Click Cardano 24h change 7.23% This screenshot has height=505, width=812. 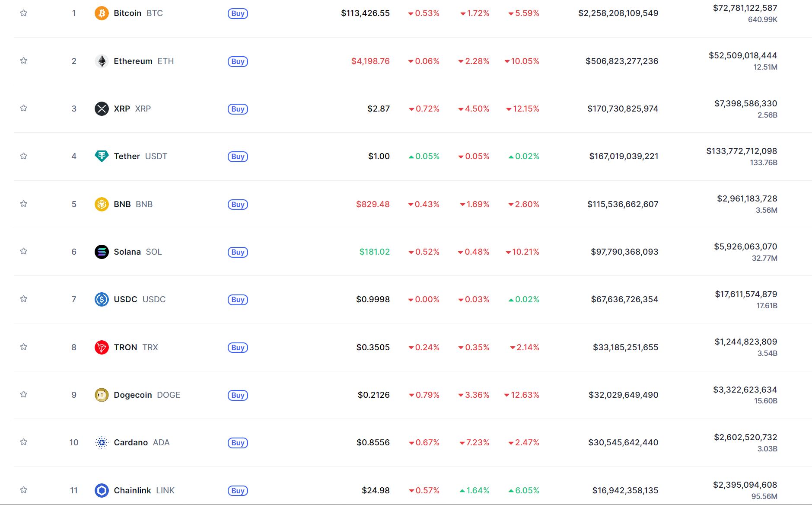pyautogui.click(x=474, y=442)
